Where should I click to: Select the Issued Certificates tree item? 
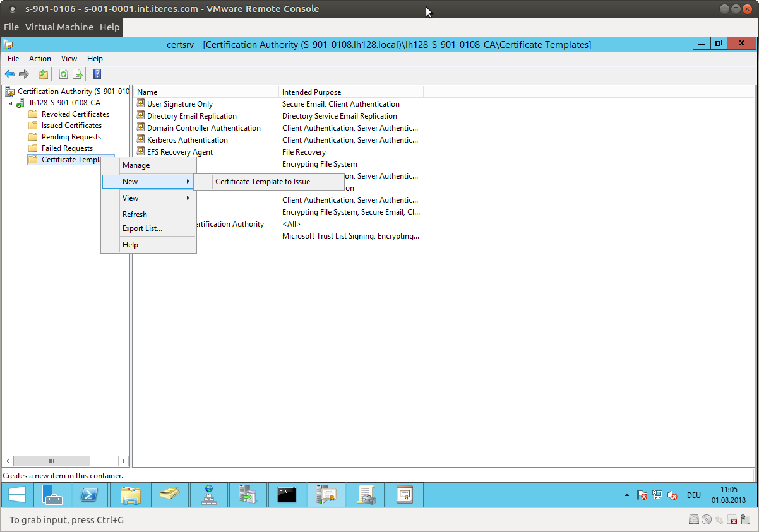tap(71, 126)
